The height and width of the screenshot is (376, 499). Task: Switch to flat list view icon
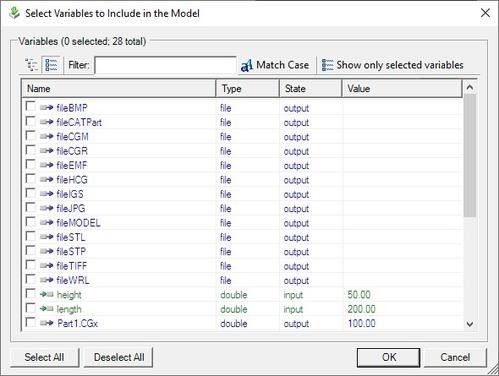click(51, 65)
